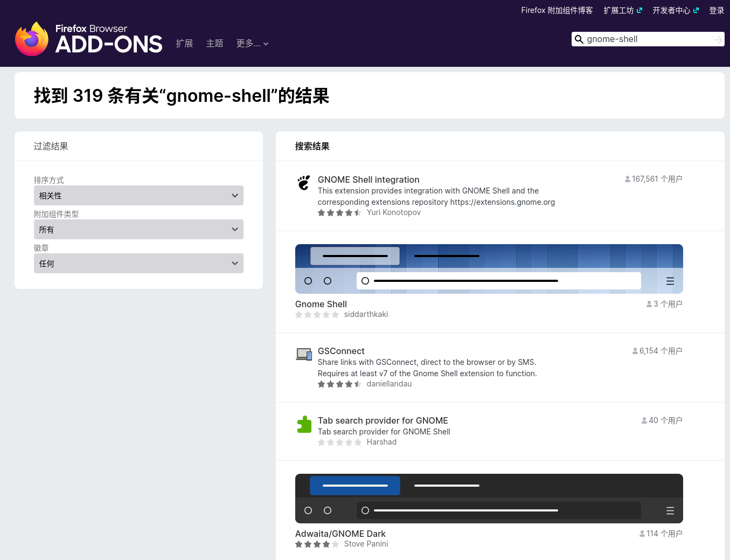The image size is (730, 560).
Task: Click the 搜索结果 heading
Action: pyautogui.click(x=312, y=146)
